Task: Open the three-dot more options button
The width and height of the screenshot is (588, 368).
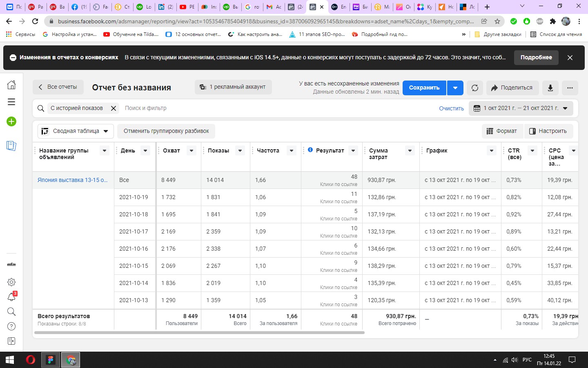Action: pyautogui.click(x=570, y=88)
